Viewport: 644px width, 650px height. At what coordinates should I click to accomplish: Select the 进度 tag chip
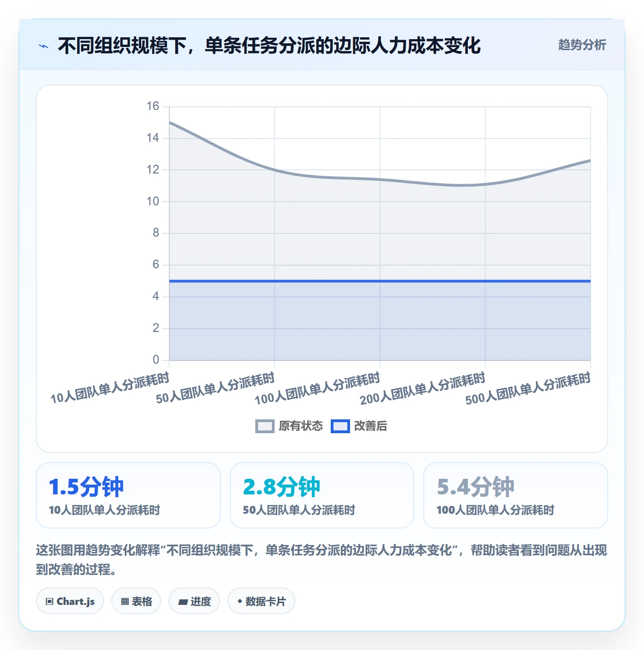[x=194, y=601]
